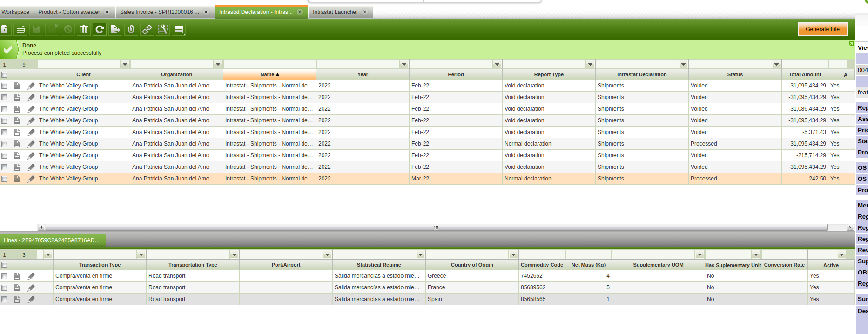Open the Product - Cotton sweater tab
The image size is (868, 334).
click(69, 12)
